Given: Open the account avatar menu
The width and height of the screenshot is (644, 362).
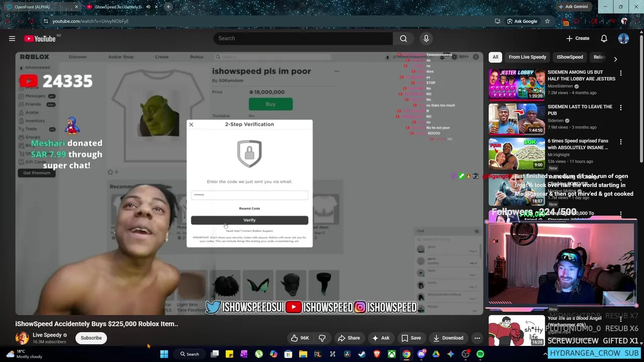Looking at the screenshot, I should (623, 38).
